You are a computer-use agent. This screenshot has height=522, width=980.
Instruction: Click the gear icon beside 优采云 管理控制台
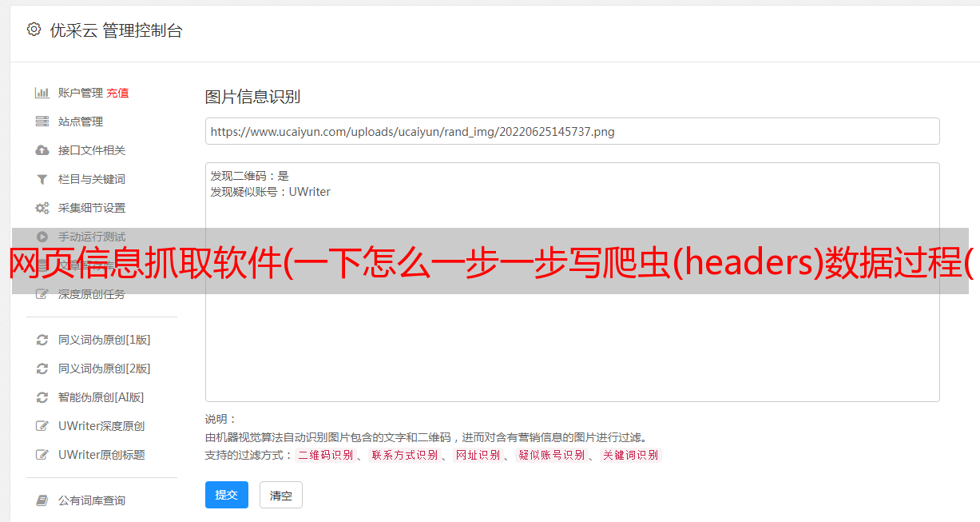[34, 30]
